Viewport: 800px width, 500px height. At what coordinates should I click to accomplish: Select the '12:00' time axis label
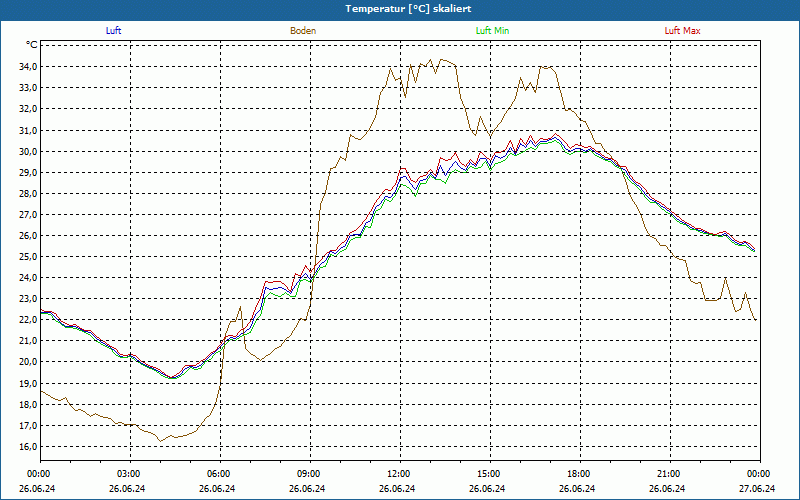pos(397,474)
